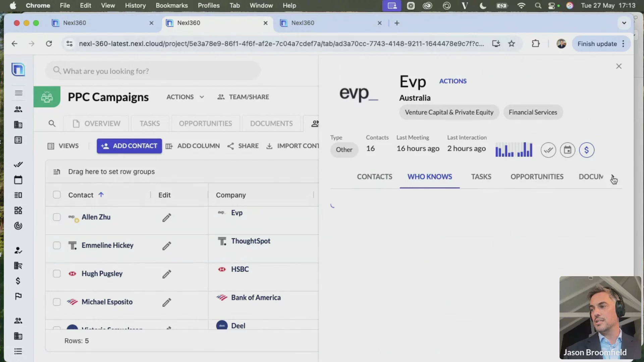Image resolution: width=644 pixels, height=362 pixels.
Task: Click the double-check task icon on Evp panel
Action: tap(548, 150)
